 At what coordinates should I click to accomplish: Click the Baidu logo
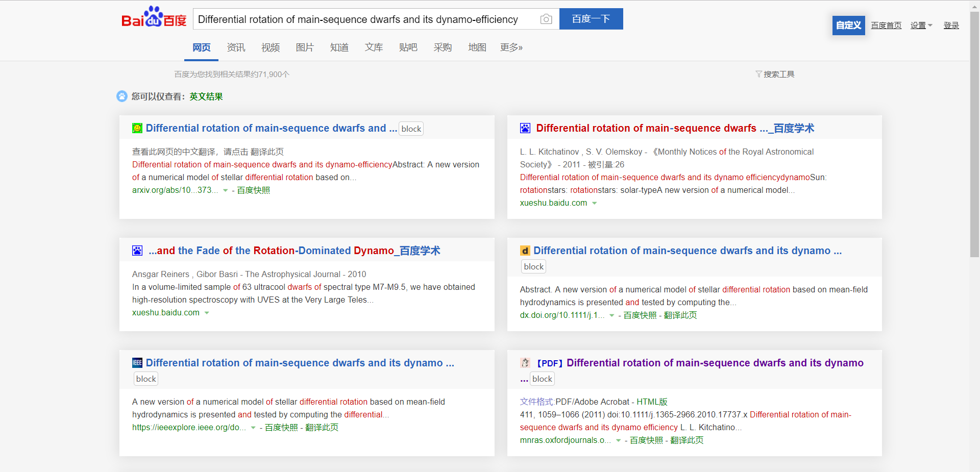coord(154,18)
